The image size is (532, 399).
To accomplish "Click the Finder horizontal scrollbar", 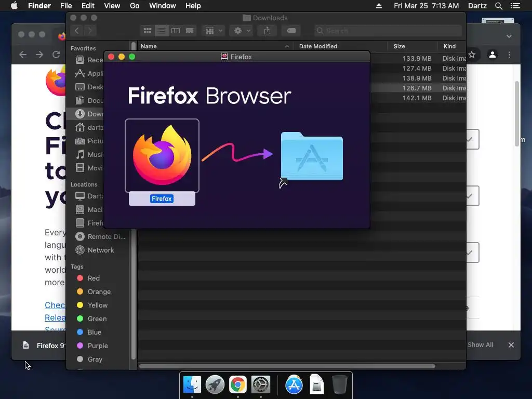I will click(x=287, y=366).
